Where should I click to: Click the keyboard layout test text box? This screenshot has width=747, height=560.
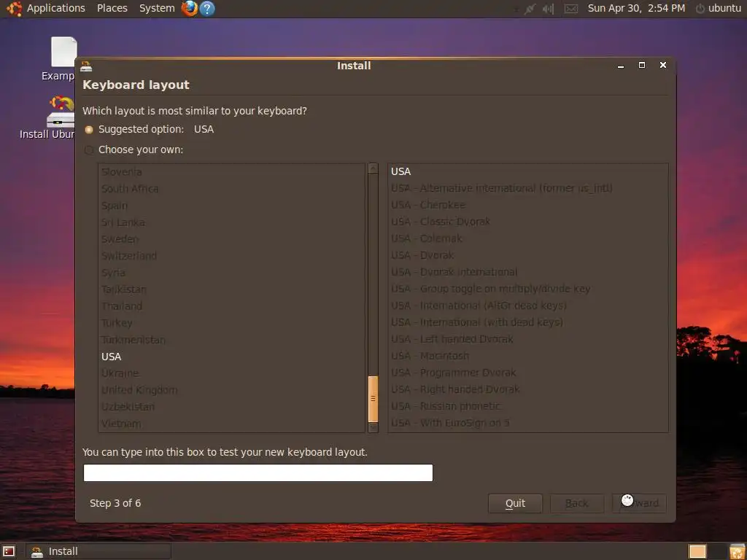258,472
